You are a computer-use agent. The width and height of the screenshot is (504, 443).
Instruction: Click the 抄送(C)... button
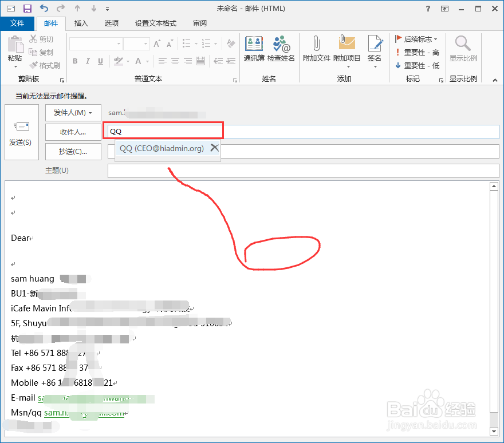point(73,152)
